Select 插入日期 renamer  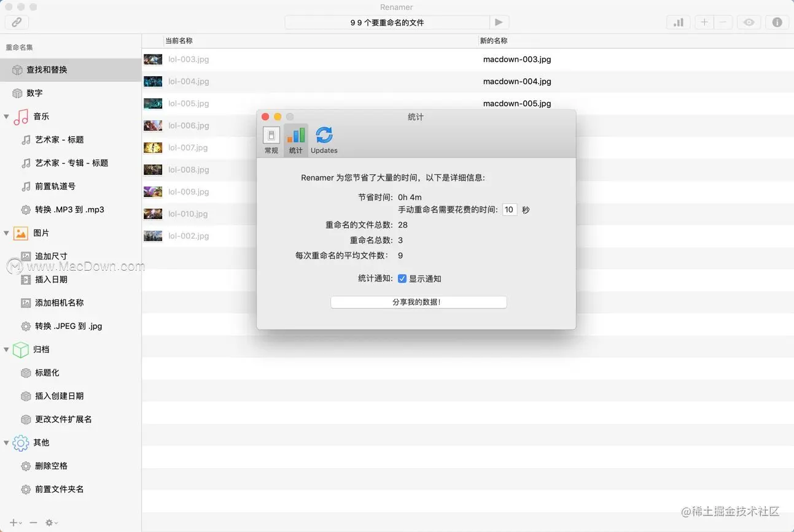click(71, 280)
